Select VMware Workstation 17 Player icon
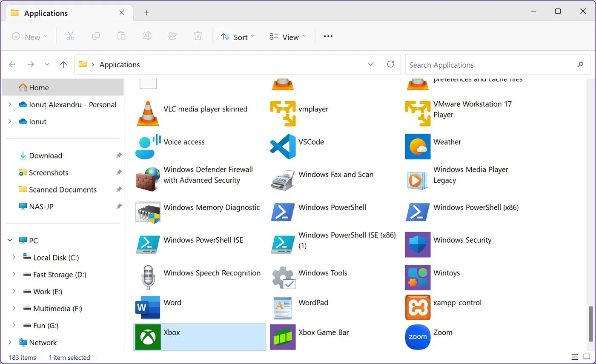The width and height of the screenshot is (596, 364). [418, 114]
